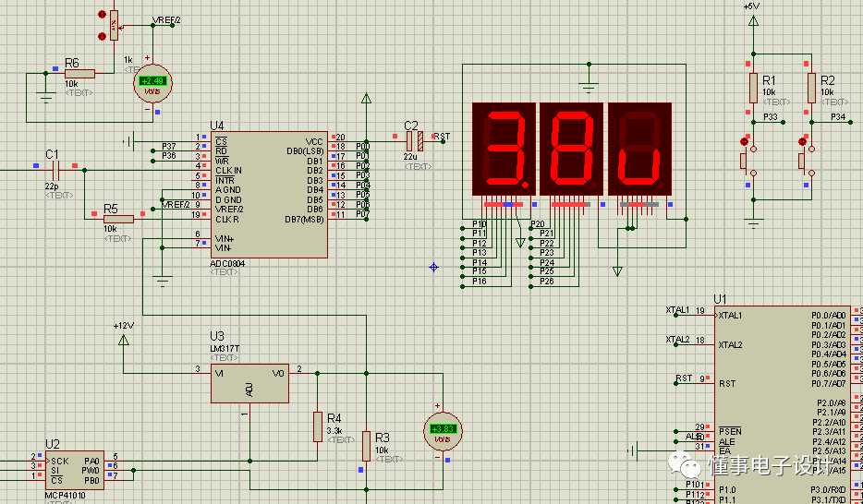Click the DB7(MSB) pin label
Screen dimensions: 863x504
click(x=304, y=220)
